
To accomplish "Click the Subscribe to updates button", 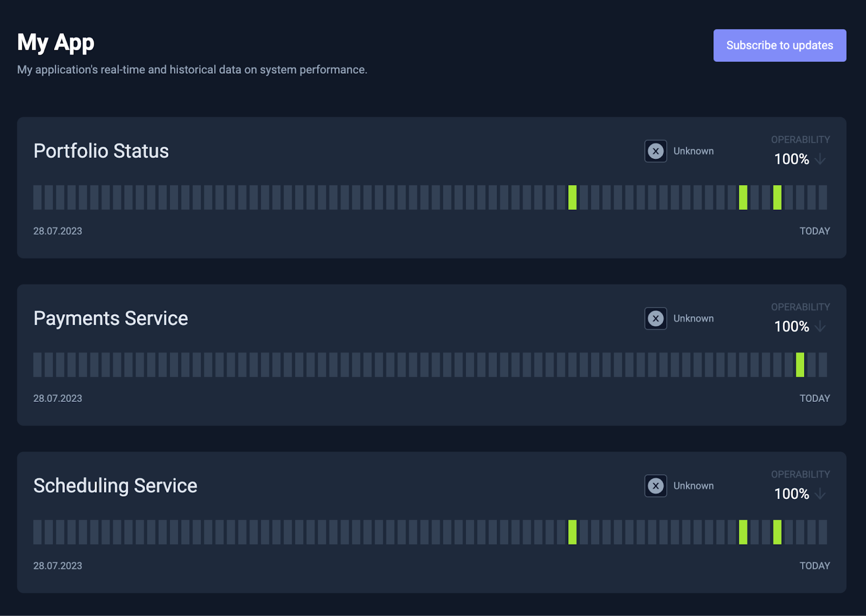I will pos(779,45).
